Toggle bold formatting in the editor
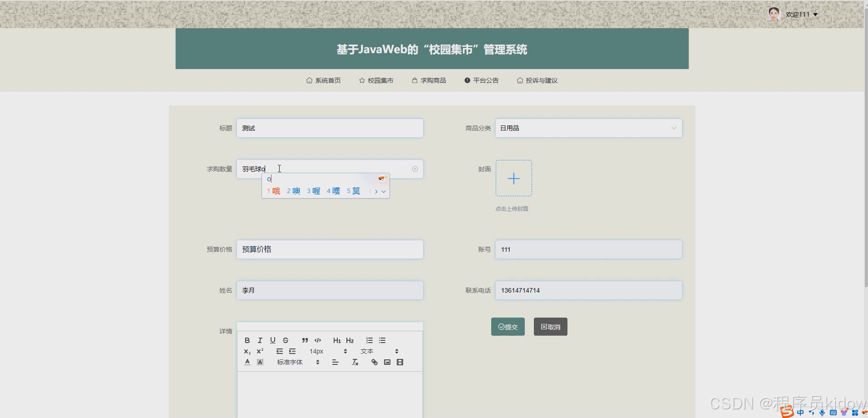868x418 pixels. pyautogui.click(x=247, y=340)
